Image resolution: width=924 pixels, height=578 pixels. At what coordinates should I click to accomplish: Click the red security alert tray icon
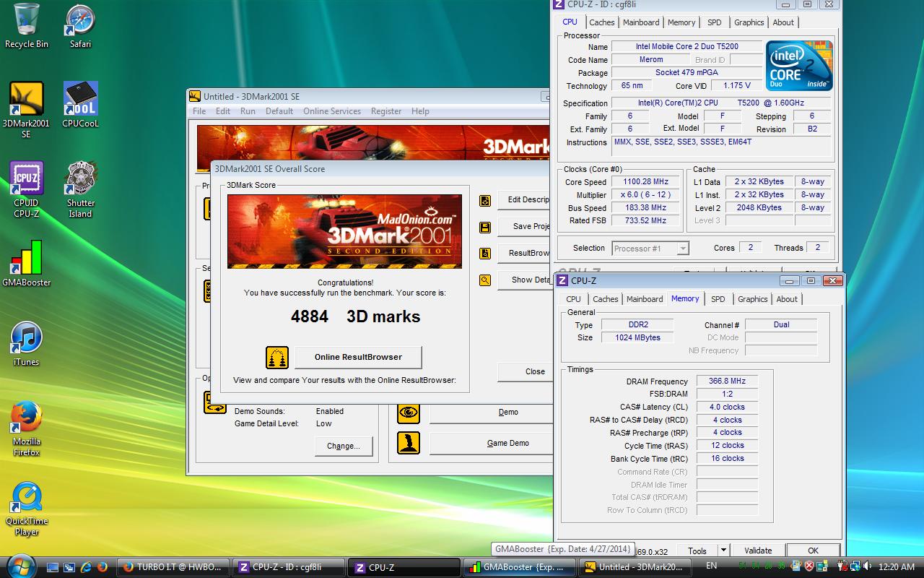809,567
